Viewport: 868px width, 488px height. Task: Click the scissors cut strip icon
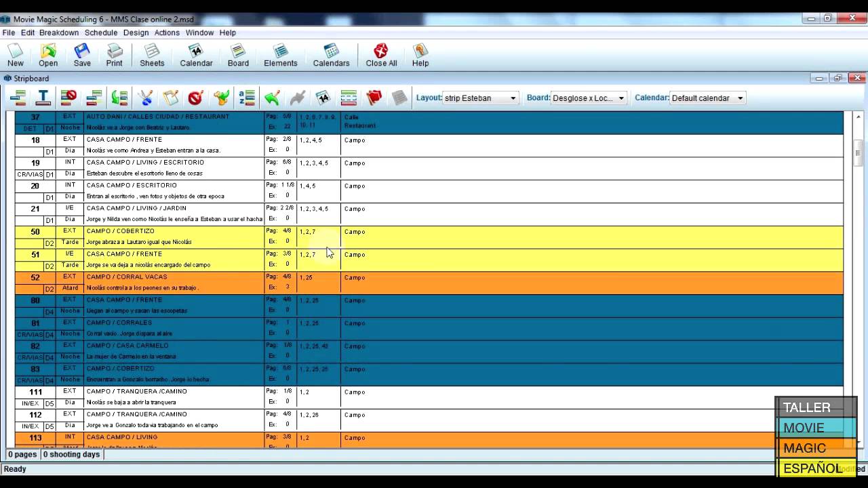(x=145, y=98)
